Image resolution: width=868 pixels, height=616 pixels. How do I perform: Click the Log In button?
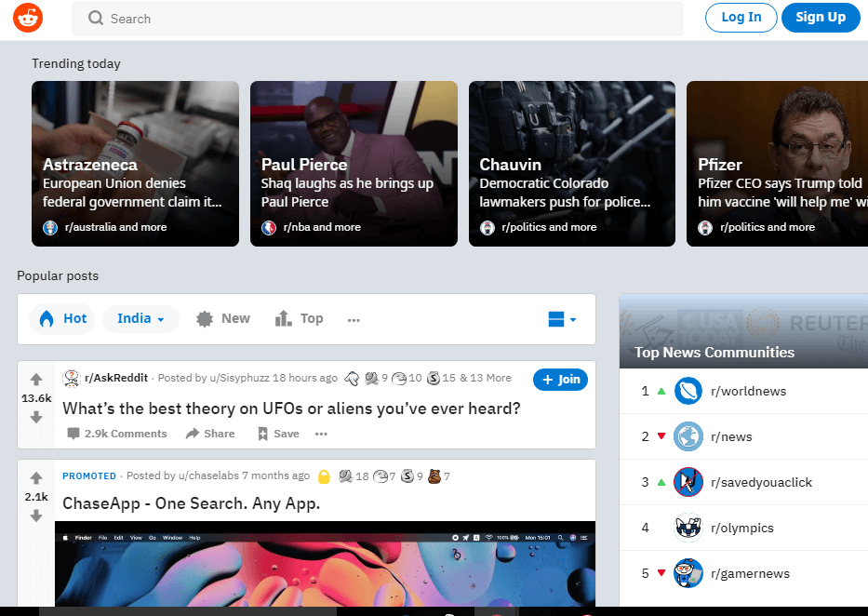(741, 18)
